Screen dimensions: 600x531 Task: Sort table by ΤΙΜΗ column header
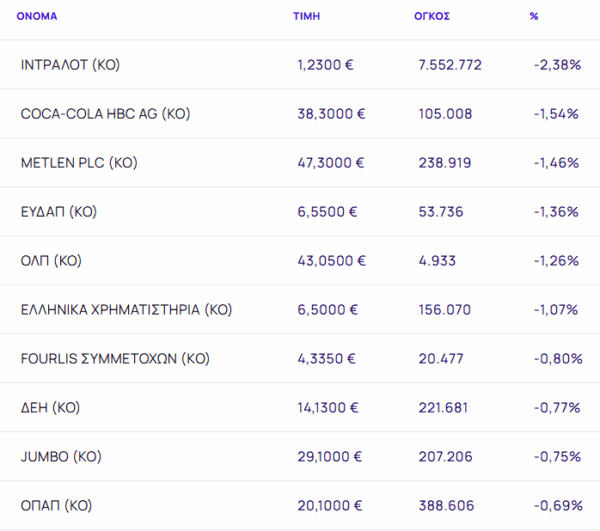click(306, 17)
